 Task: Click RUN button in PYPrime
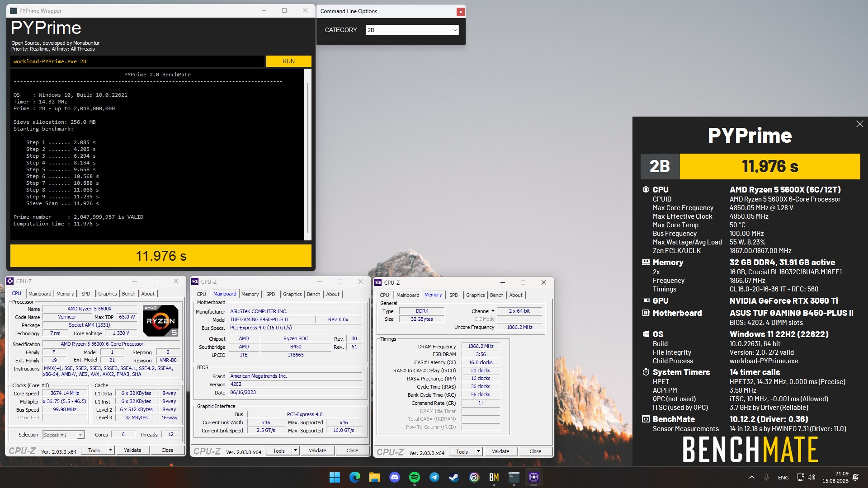tap(288, 61)
